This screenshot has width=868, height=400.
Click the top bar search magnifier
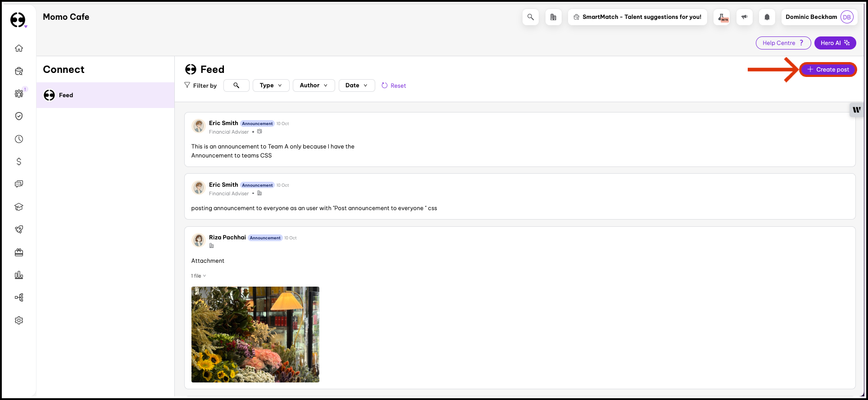[531, 17]
